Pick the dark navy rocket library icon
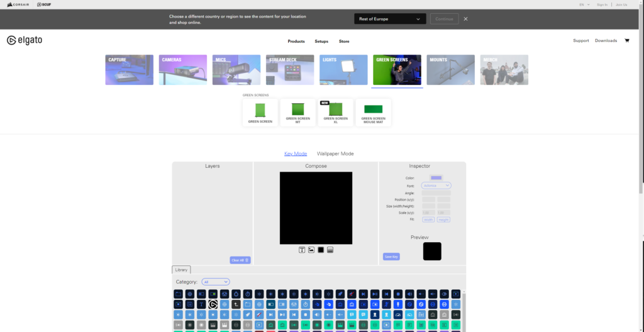 point(340,294)
